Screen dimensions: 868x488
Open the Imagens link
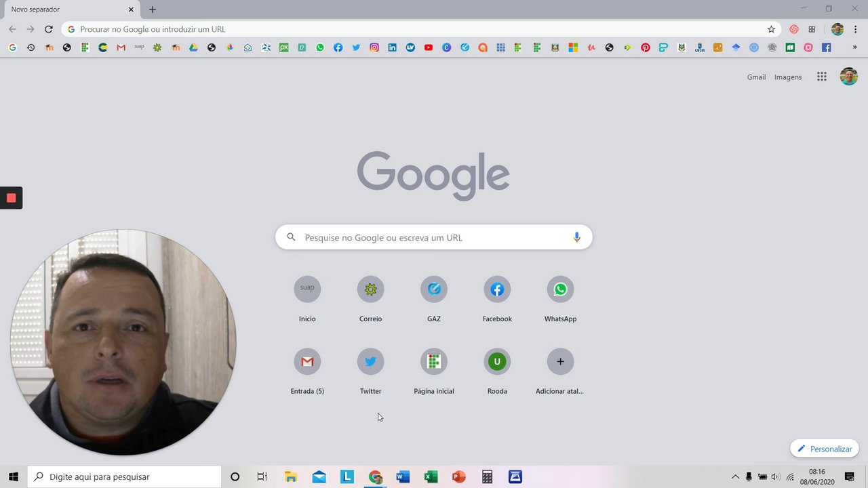coord(788,77)
